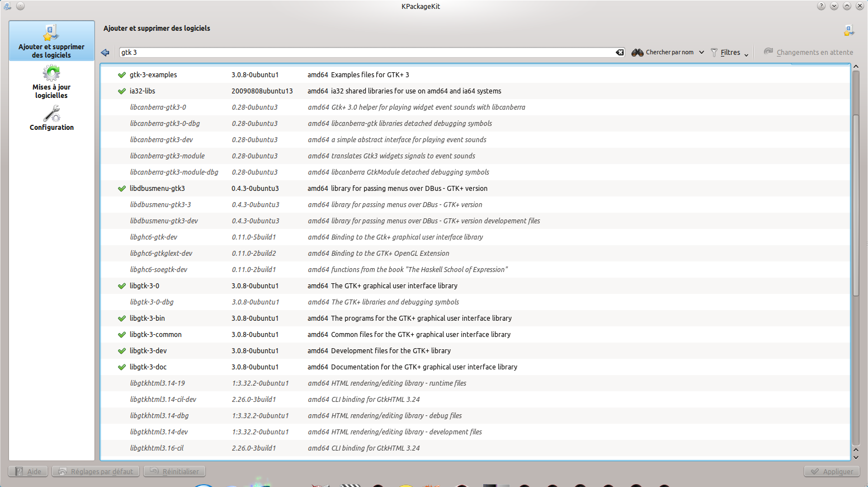The width and height of the screenshot is (868, 487).
Task: Click the Réglages par défaut button
Action: click(96, 471)
